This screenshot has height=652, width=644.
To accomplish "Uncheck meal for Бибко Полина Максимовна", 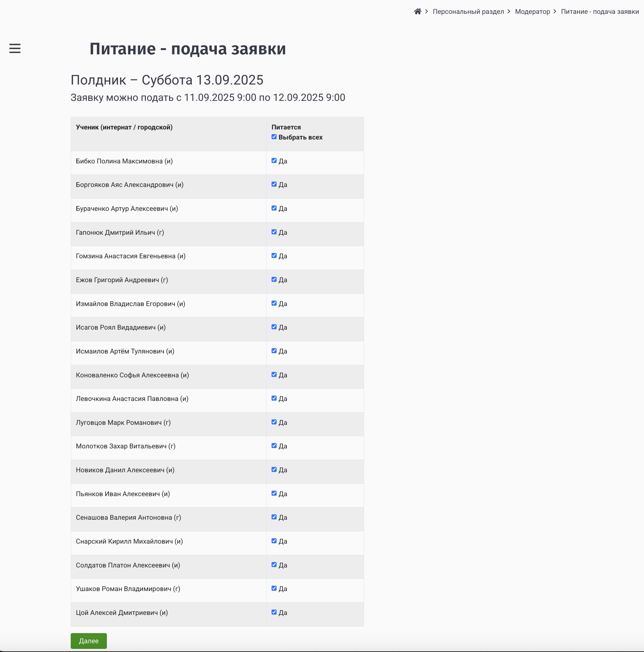I will click(274, 161).
